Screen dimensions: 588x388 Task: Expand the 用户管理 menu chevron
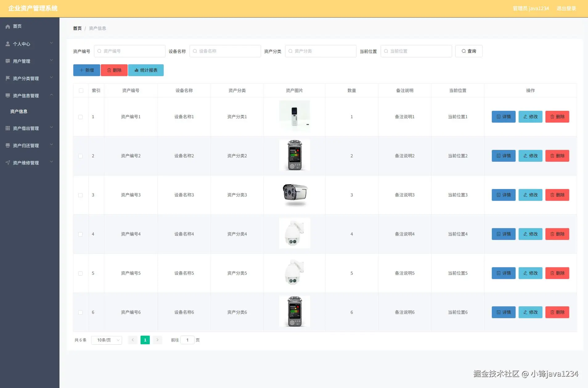tap(51, 60)
